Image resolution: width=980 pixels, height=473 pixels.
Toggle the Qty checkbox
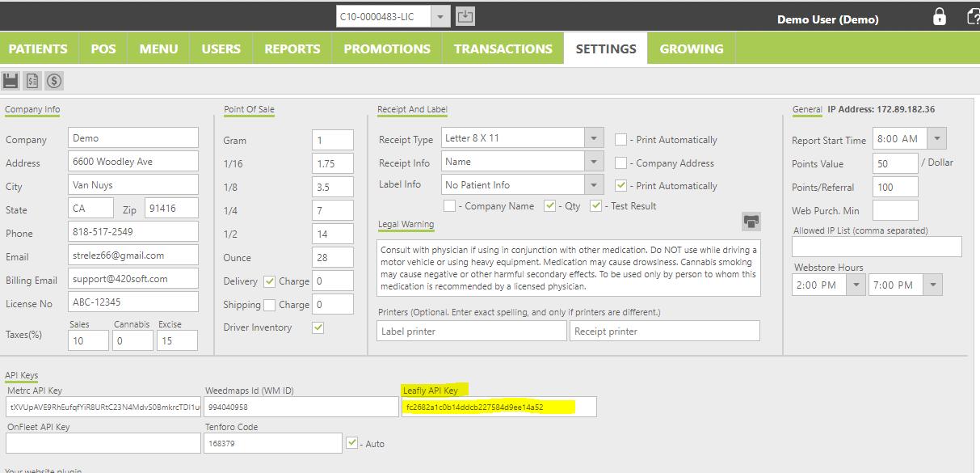[x=549, y=205]
